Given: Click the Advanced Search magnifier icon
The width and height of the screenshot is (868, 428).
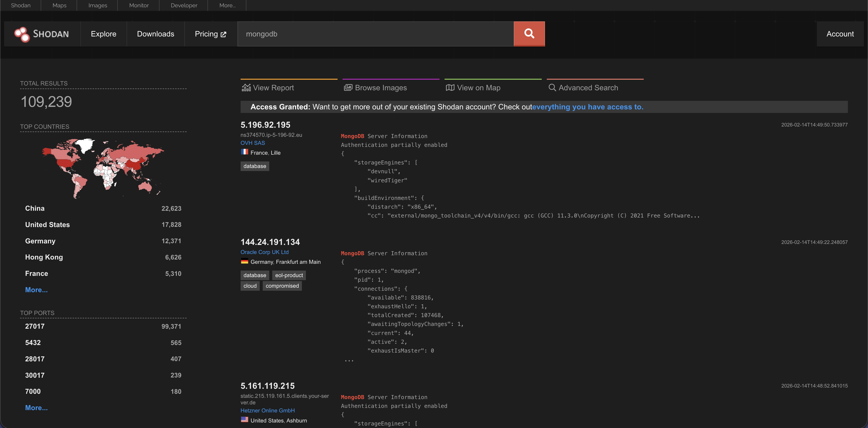Looking at the screenshot, I should 552,88.
